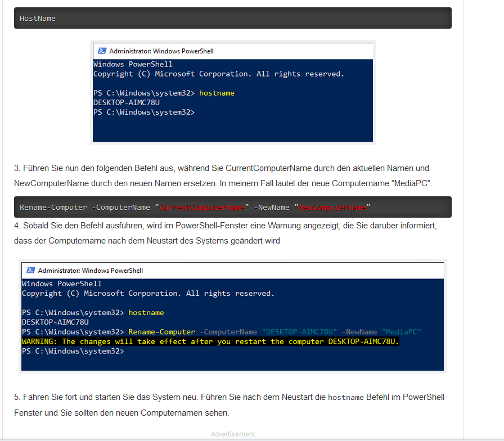Click the Rename-Computer word in the dark code block
The width and height of the screenshot is (504, 441).
coord(53,208)
